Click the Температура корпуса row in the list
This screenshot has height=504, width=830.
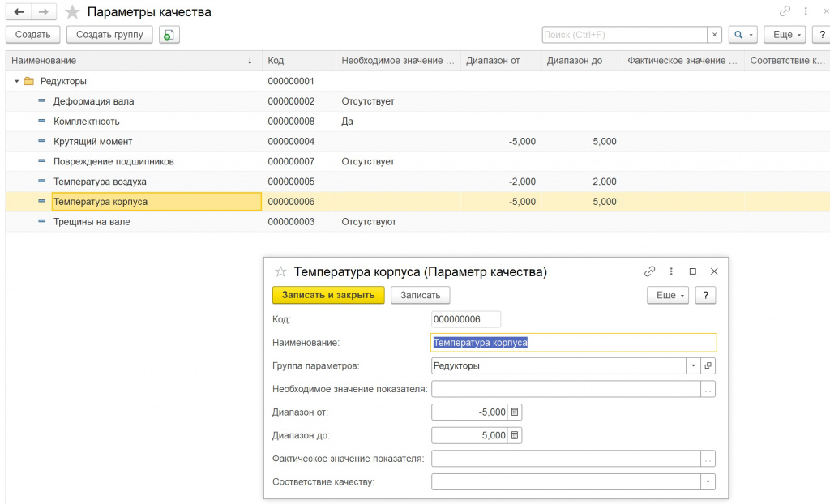[x=417, y=202]
